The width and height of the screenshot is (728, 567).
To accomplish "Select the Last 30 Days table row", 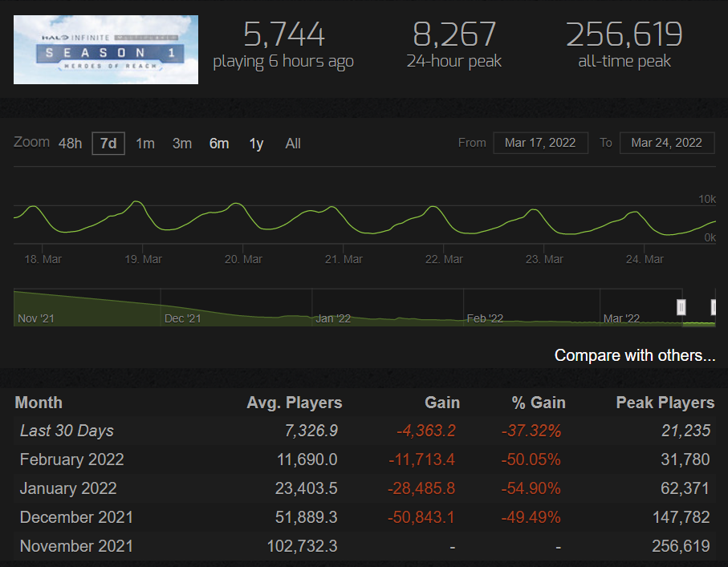I will pyautogui.click(x=364, y=431).
